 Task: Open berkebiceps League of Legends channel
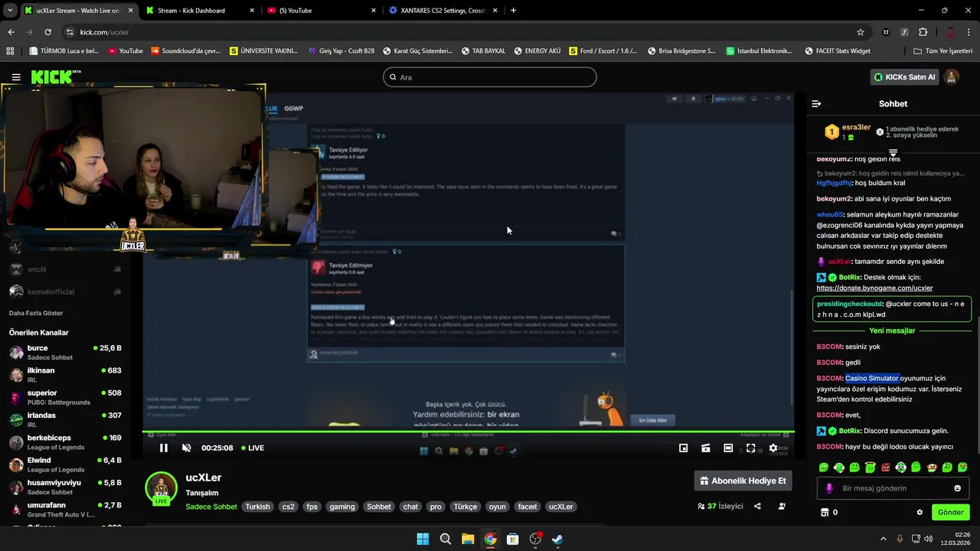pos(65,442)
